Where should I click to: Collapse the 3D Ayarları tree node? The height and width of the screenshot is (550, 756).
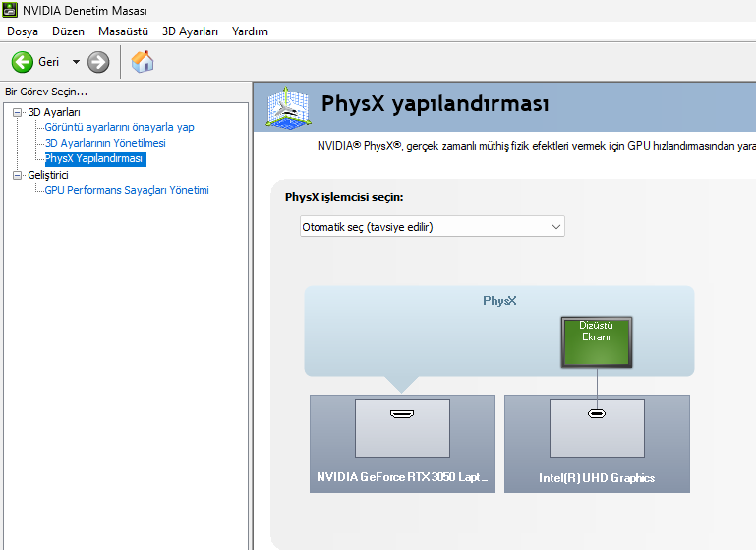(18, 112)
